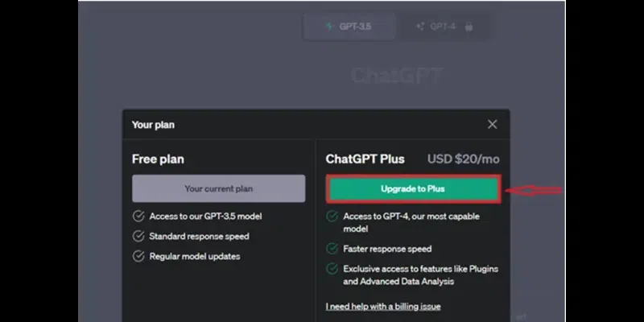This screenshot has width=644, height=322.
Task: Click the ChatGPT Plus heading
Action: [x=365, y=159]
